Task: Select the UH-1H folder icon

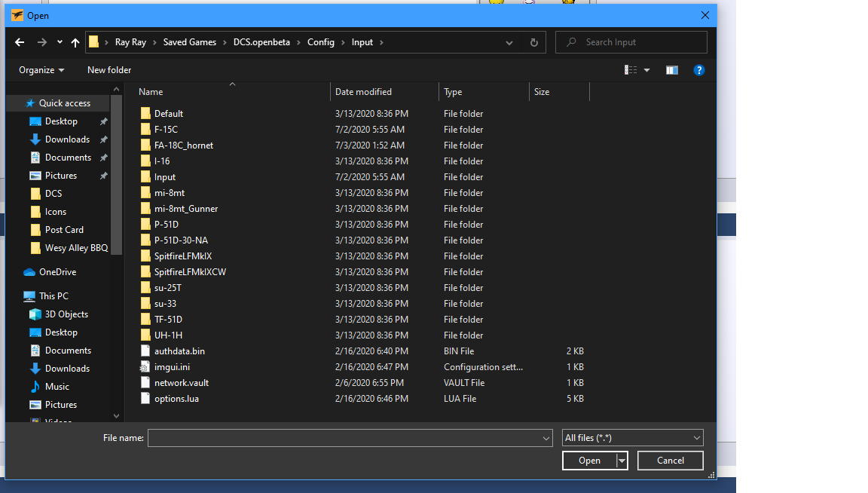Action: coord(145,335)
